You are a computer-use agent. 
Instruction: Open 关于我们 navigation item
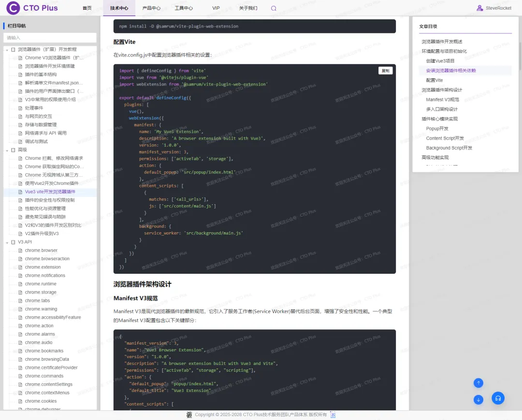248,8
